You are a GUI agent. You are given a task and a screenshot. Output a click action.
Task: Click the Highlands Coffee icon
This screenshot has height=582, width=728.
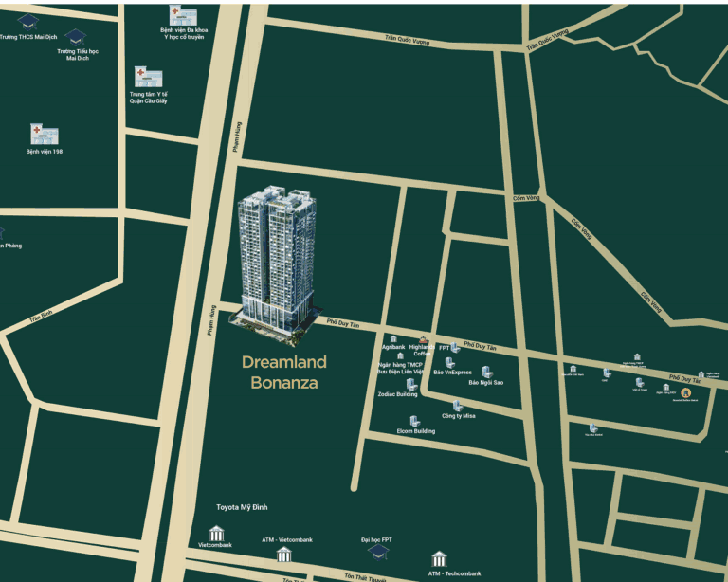(x=423, y=340)
